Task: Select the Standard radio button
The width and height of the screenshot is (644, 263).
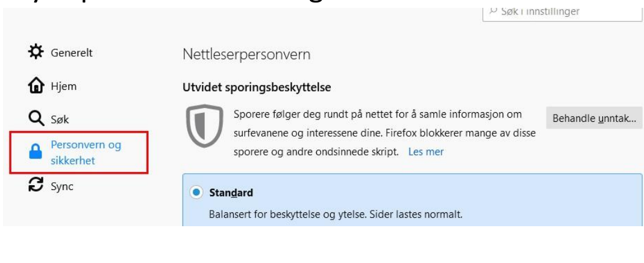Action: (196, 192)
